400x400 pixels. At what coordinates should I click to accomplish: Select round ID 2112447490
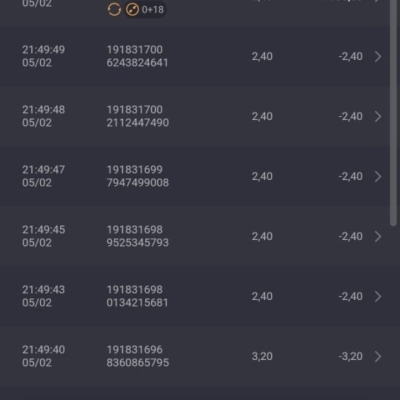pos(138,123)
